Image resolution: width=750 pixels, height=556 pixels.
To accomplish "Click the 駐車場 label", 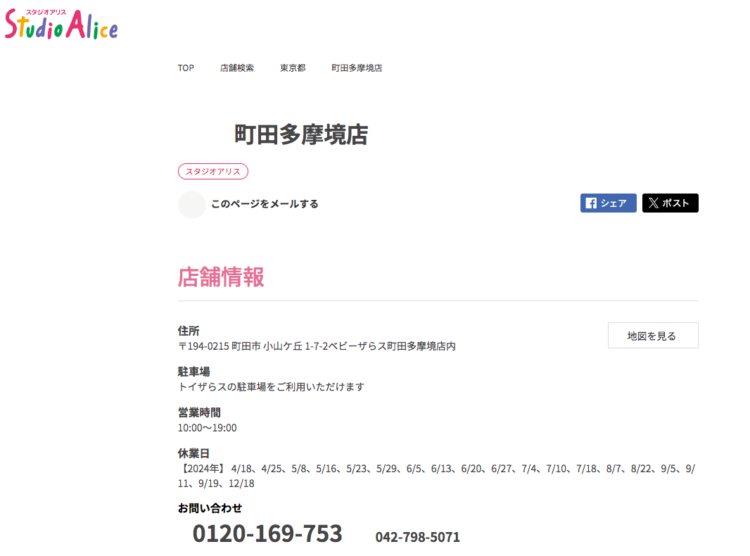I will pos(194,372).
